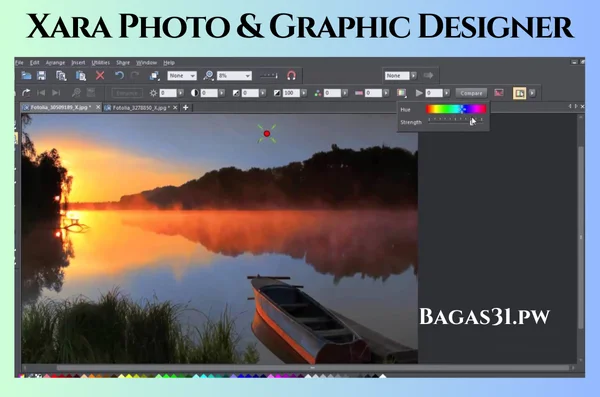Click the skip-to-next icon
Viewport: 600px width, 397px height.
(56, 93)
